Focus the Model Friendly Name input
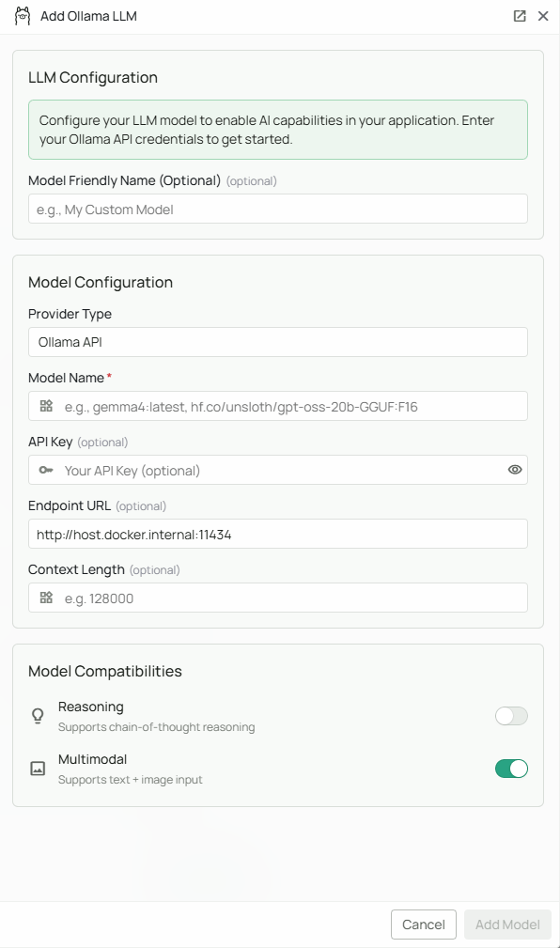Screen dimensions: 560x948 [278, 210]
